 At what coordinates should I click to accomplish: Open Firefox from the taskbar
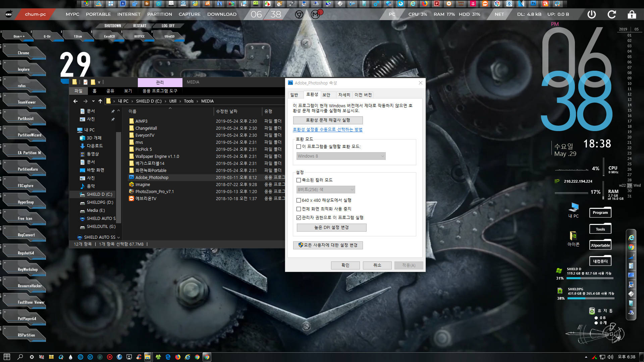click(178, 357)
